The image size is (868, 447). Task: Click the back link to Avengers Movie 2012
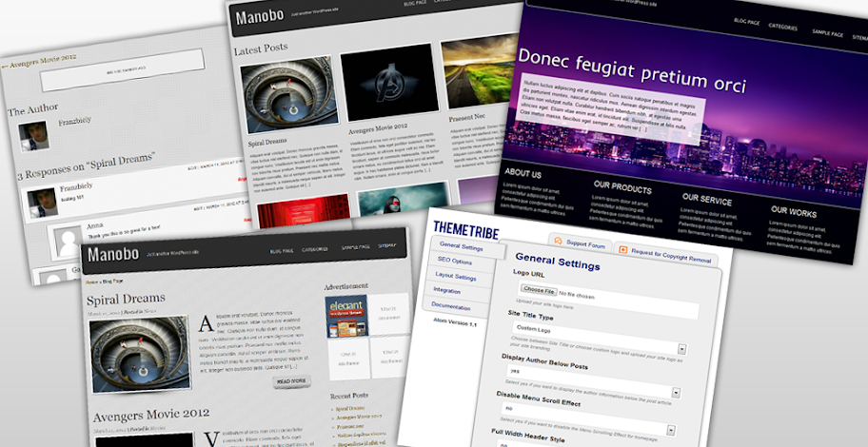(39, 62)
